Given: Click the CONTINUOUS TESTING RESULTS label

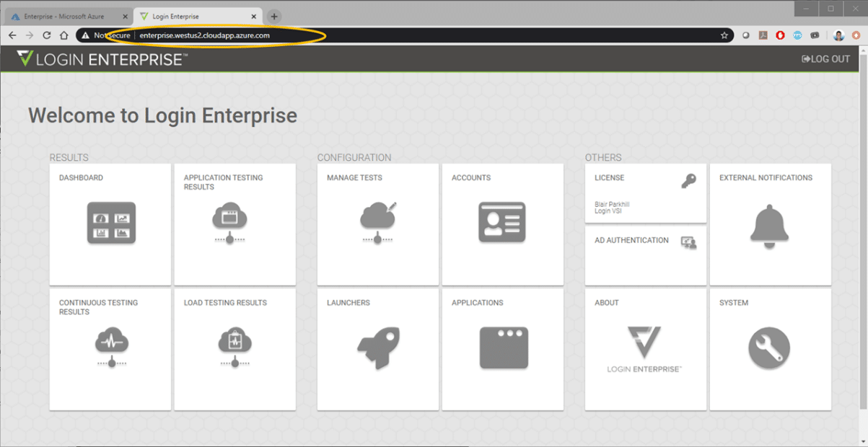Looking at the screenshot, I should click(98, 307).
